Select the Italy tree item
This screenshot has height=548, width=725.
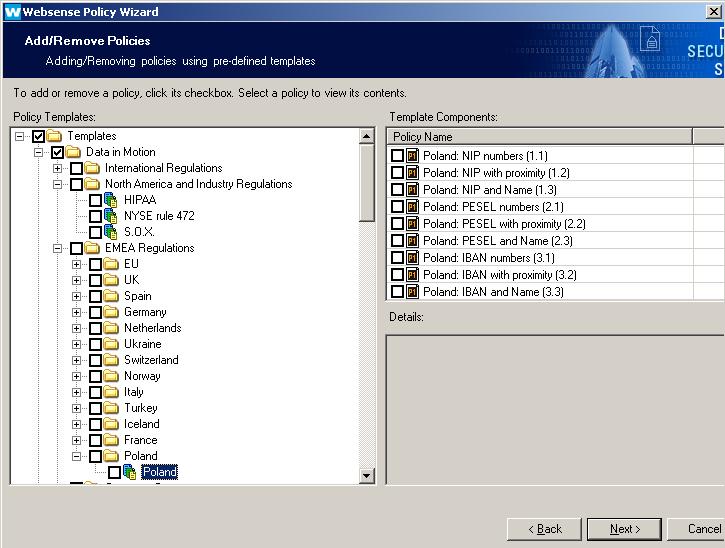point(134,392)
